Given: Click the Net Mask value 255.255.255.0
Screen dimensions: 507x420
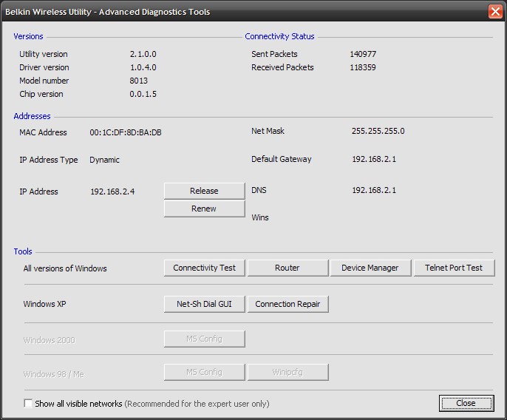Looking at the screenshot, I should 378,131.
